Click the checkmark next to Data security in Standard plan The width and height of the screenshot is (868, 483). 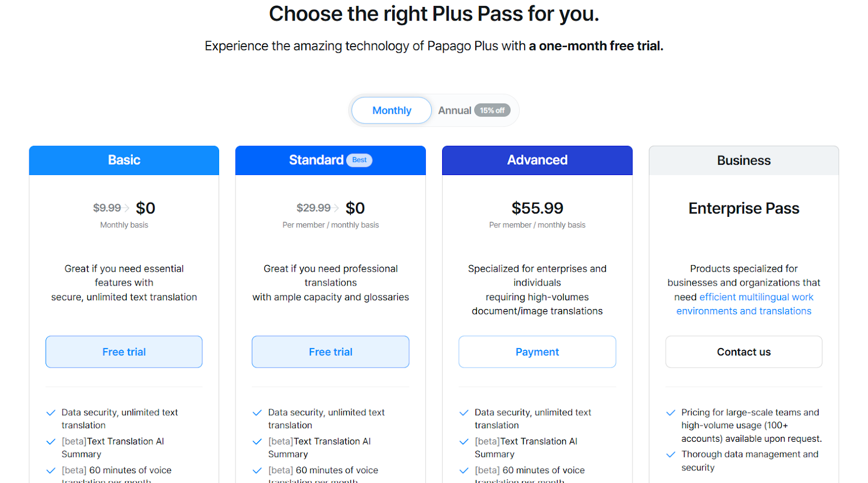click(x=257, y=412)
